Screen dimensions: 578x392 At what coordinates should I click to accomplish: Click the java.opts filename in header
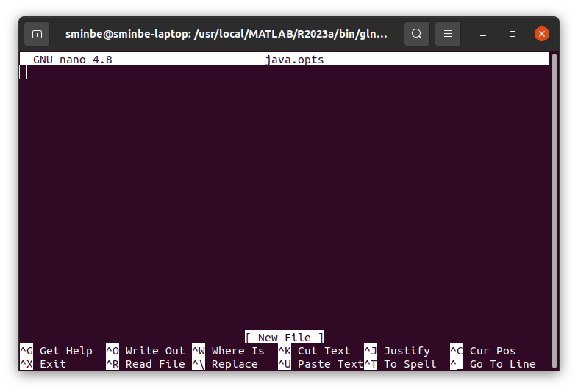295,60
